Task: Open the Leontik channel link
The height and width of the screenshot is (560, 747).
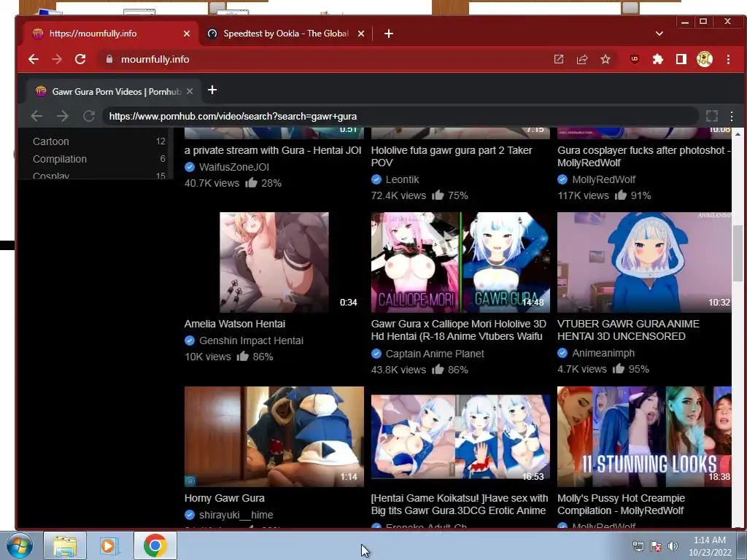Action: (402, 179)
